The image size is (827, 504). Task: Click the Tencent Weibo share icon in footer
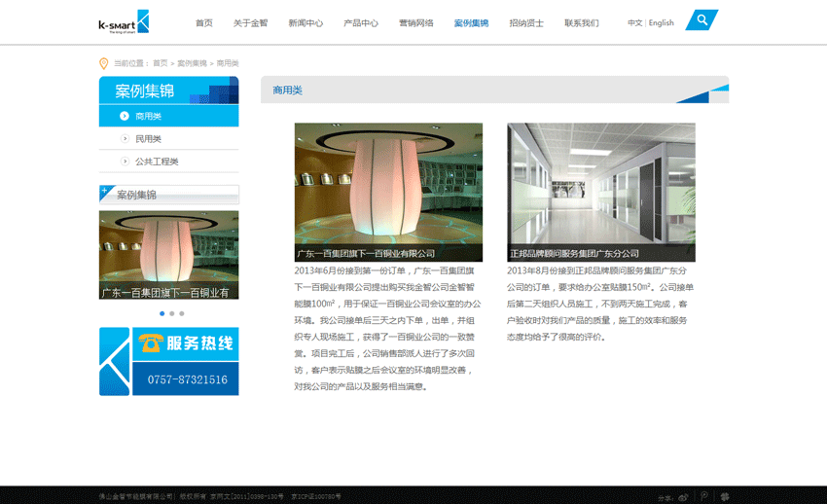point(704,497)
